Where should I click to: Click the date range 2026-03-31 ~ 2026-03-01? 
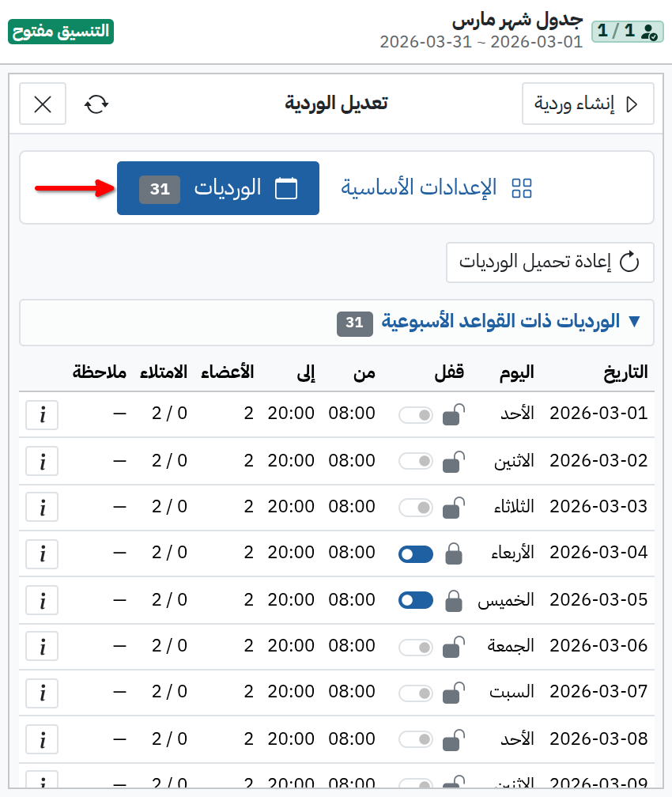481,42
